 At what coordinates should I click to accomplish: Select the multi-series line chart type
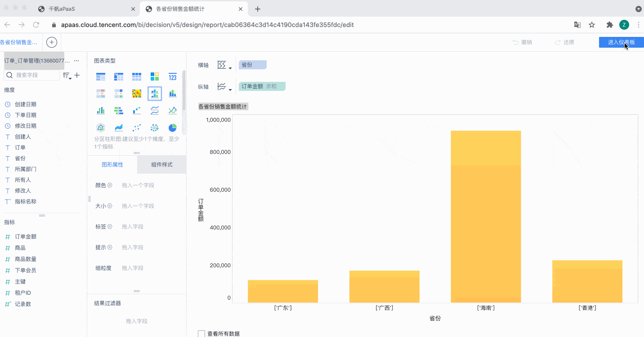click(x=173, y=111)
